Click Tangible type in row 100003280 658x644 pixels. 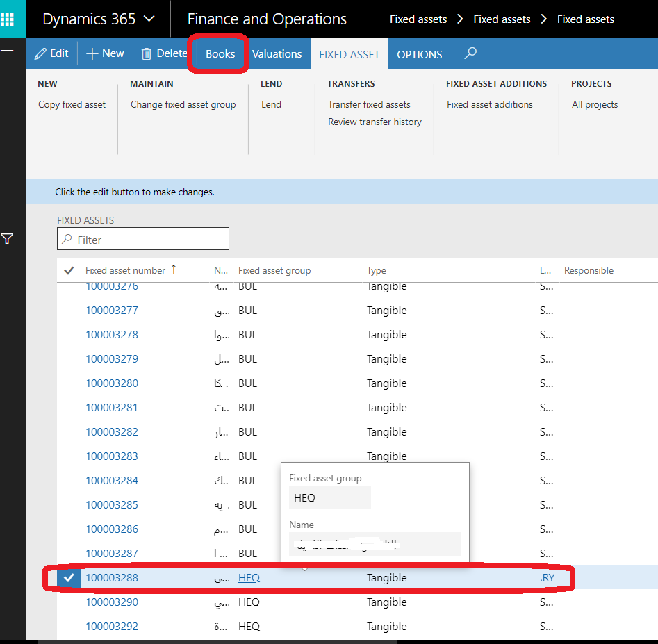point(386,383)
